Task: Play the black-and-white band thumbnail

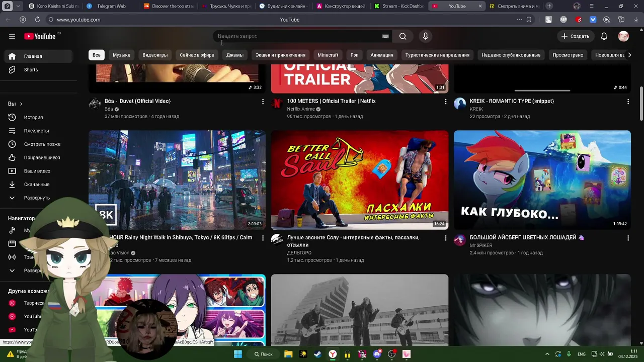Action: pos(360,310)
